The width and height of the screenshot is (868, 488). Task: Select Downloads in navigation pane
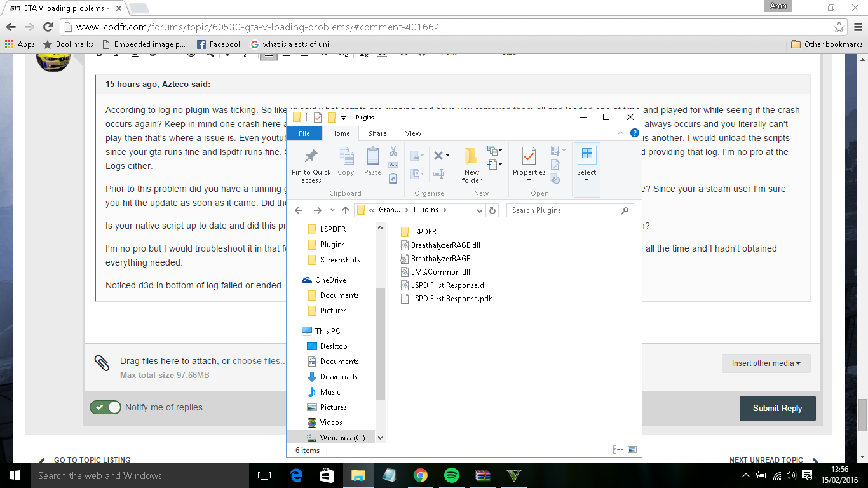(338, 377)
